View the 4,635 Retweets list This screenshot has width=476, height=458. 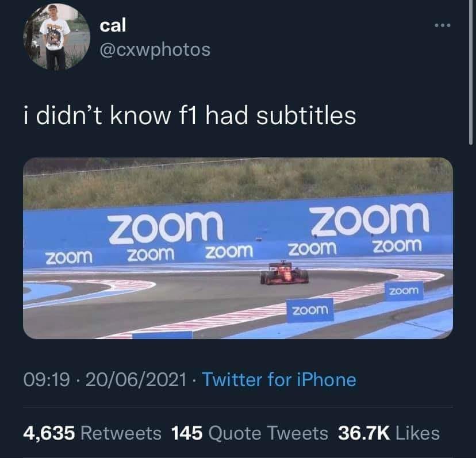[93, 433]
